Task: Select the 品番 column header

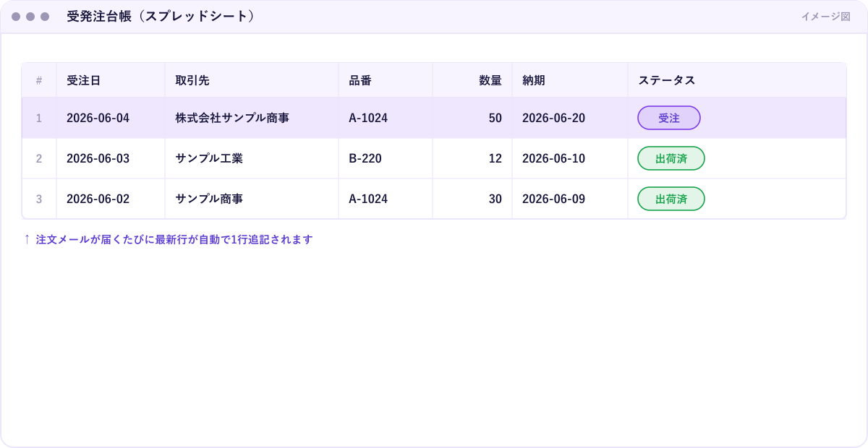Action: tap(386, 80)
